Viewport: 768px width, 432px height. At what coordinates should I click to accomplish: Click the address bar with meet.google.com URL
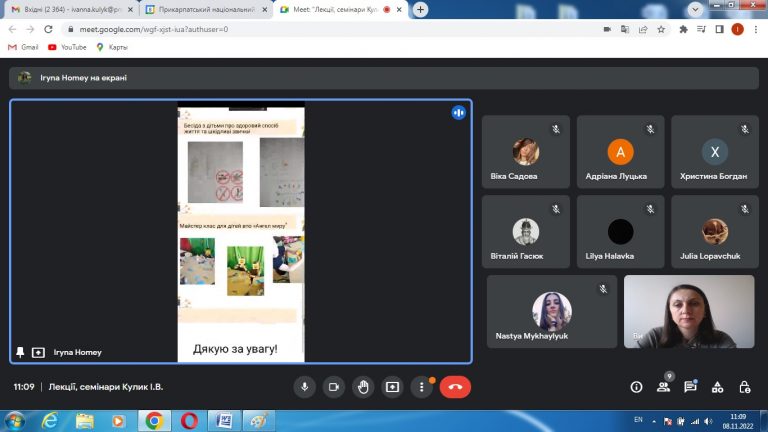click(x=333, y=29)
